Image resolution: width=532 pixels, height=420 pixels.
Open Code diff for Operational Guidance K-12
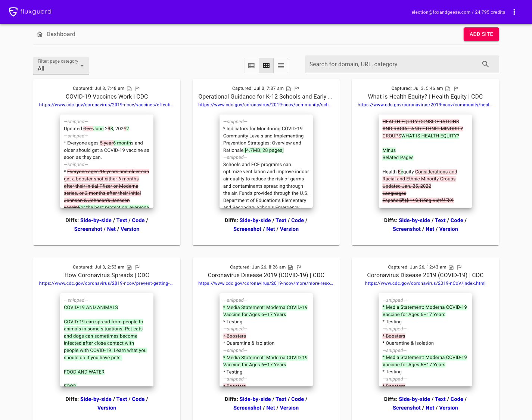(298, 221)
